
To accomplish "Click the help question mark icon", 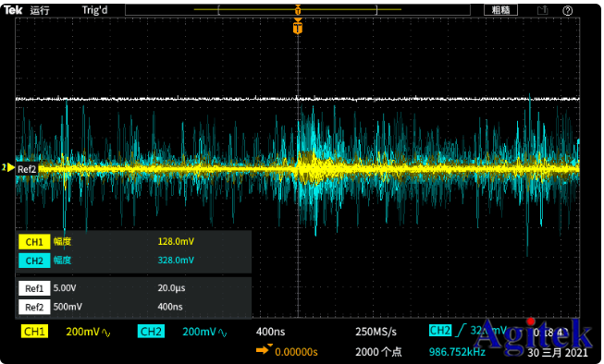I will pos(567,11).
